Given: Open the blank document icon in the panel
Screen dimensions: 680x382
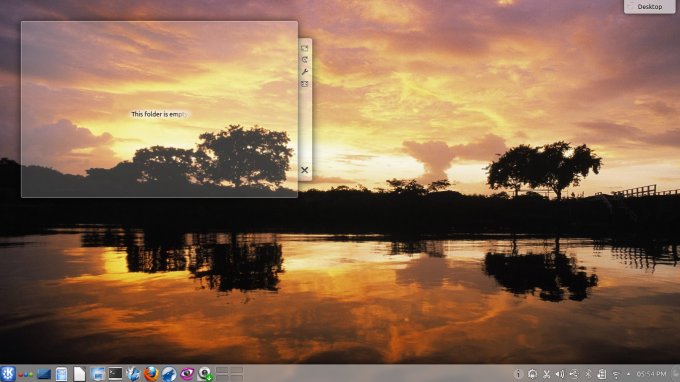Looking at the screenshot, I should click(x=79, y=374).
